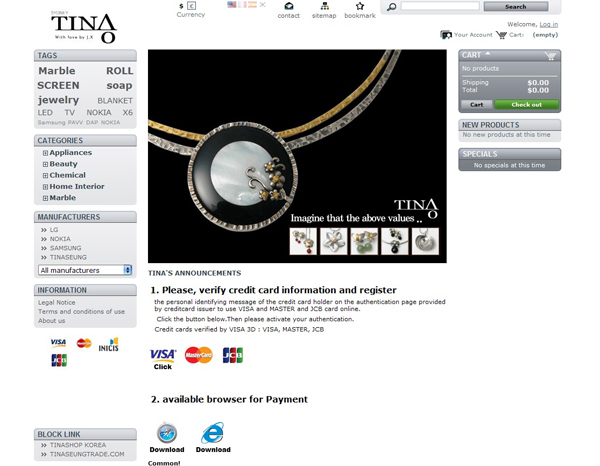Click the sitemap icon
Screen dimensions: 600x466
coord(324,7)
